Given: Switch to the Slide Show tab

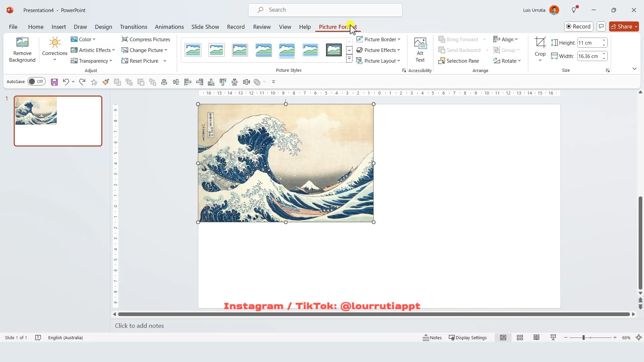Looking at the screenshot, I should 205,27.
